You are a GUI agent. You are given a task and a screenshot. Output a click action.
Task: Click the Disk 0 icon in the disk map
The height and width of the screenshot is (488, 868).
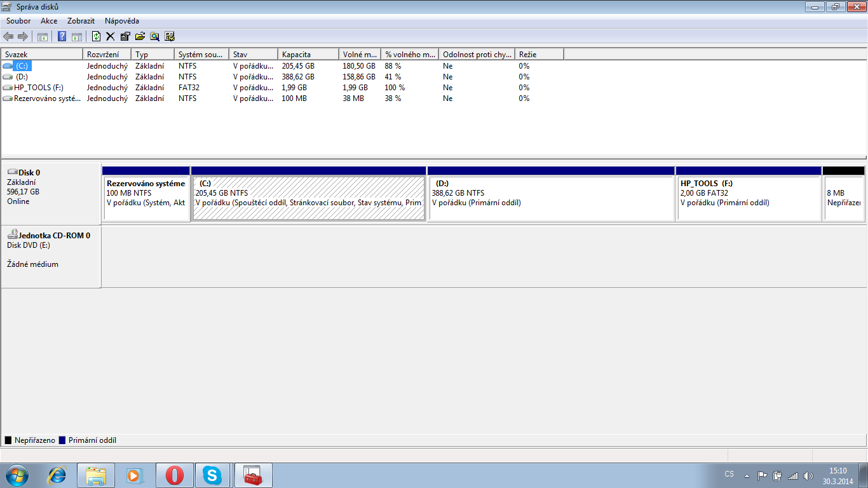coord(12,172)
